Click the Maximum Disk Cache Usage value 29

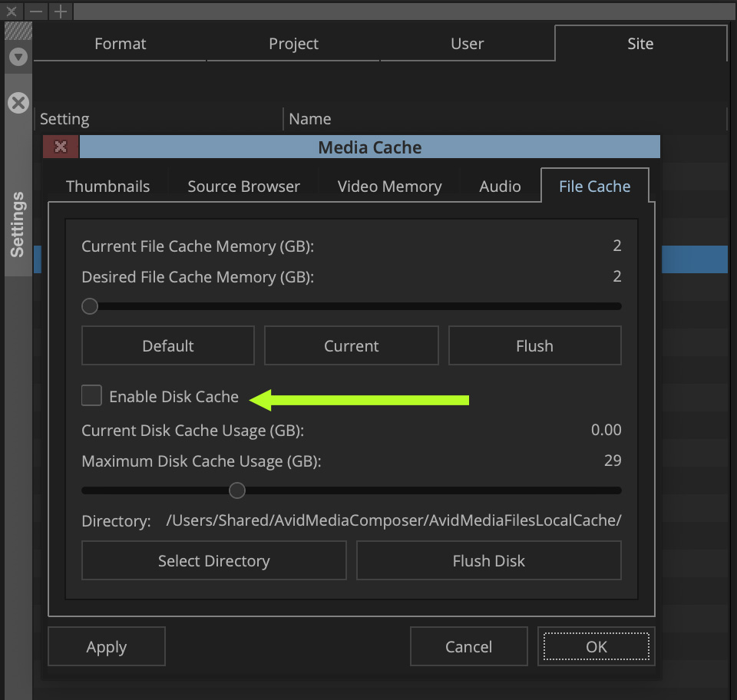click(x=613, y=461)
